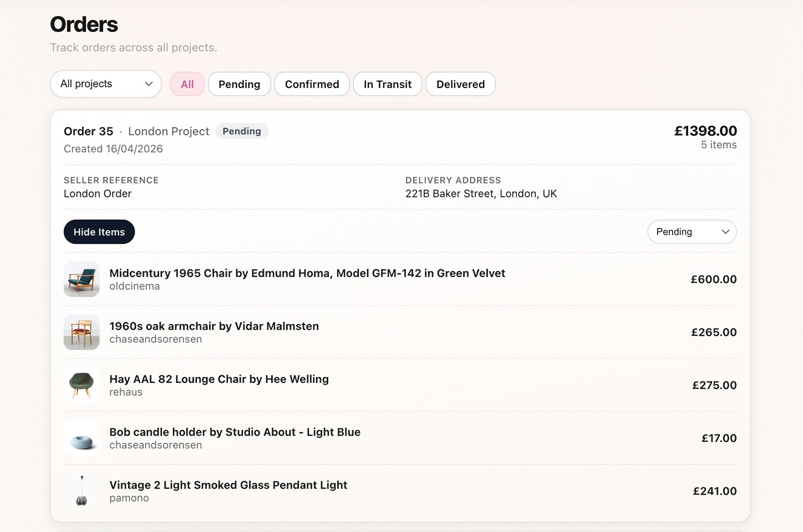
Task: Click the Hide Items button
Action: click(x=99, y=232)
